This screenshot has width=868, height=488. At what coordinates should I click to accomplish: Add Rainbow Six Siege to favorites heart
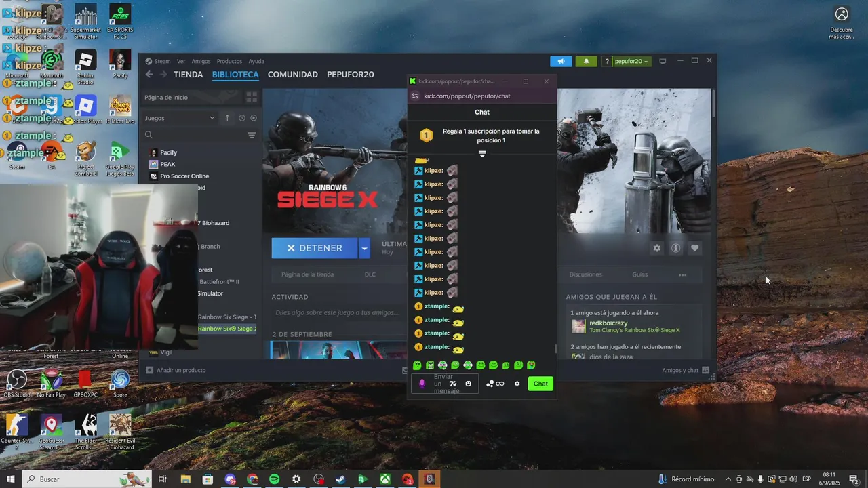(694, 248)
